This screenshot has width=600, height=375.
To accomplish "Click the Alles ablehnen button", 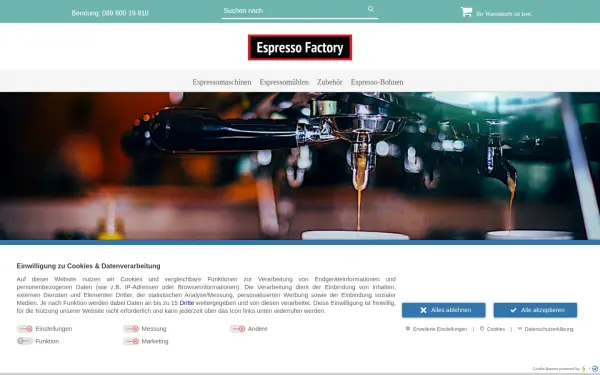I will 443,310.
